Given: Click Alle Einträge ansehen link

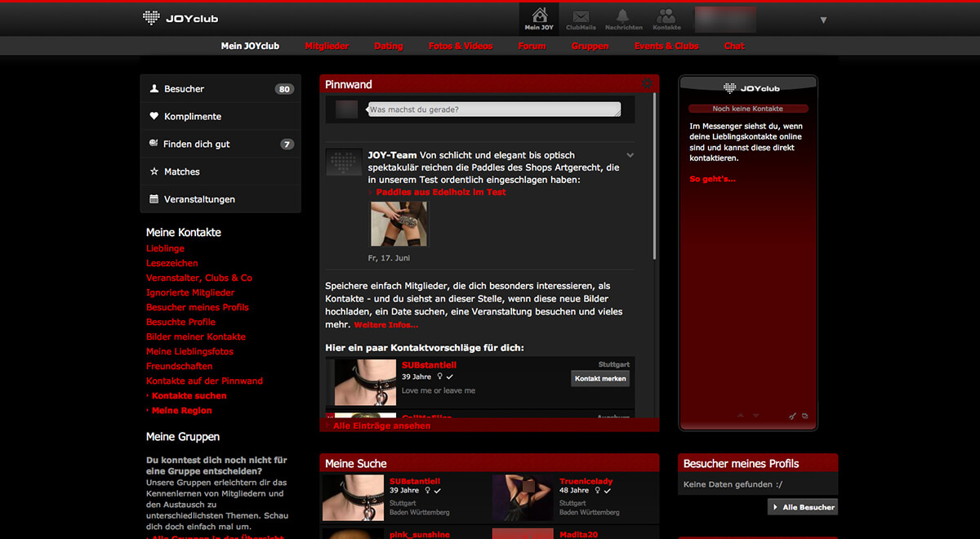Looking at the screenshot, I should pos(381,425).
